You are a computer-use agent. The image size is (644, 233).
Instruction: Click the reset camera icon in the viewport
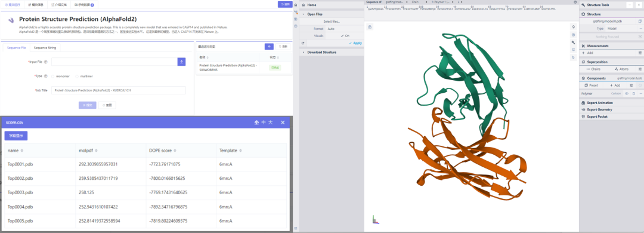click(574, 27)
